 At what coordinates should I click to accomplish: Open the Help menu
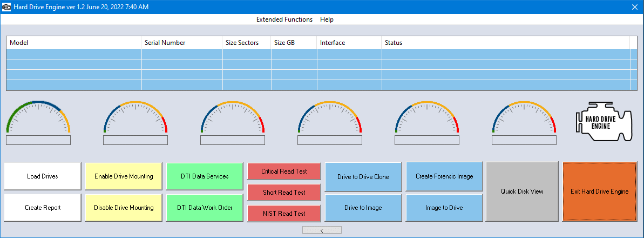pos(327,19)
